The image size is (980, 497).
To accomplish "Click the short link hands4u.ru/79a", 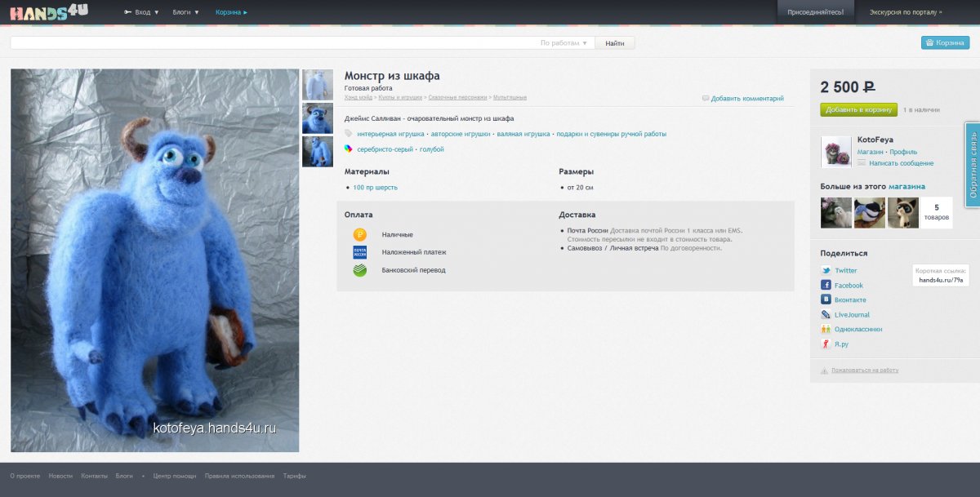I will click(941, 280).
